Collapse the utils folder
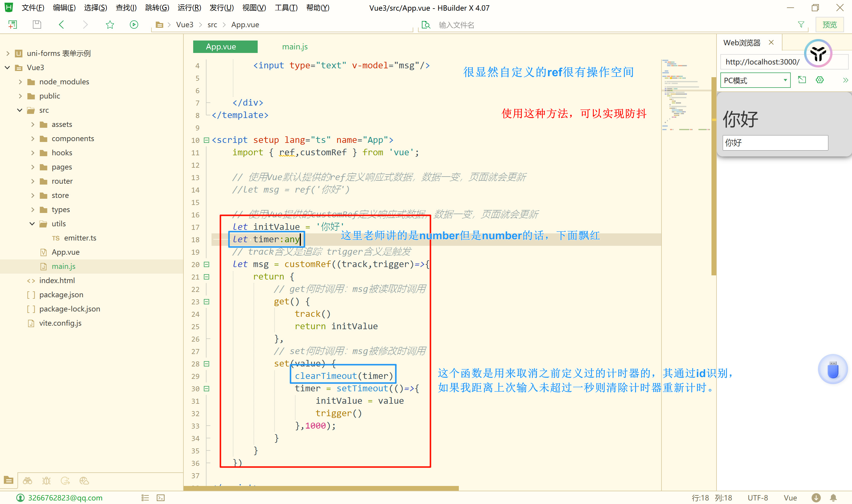The width and height of the screenshot is (852, 504). tap(32, 224)
